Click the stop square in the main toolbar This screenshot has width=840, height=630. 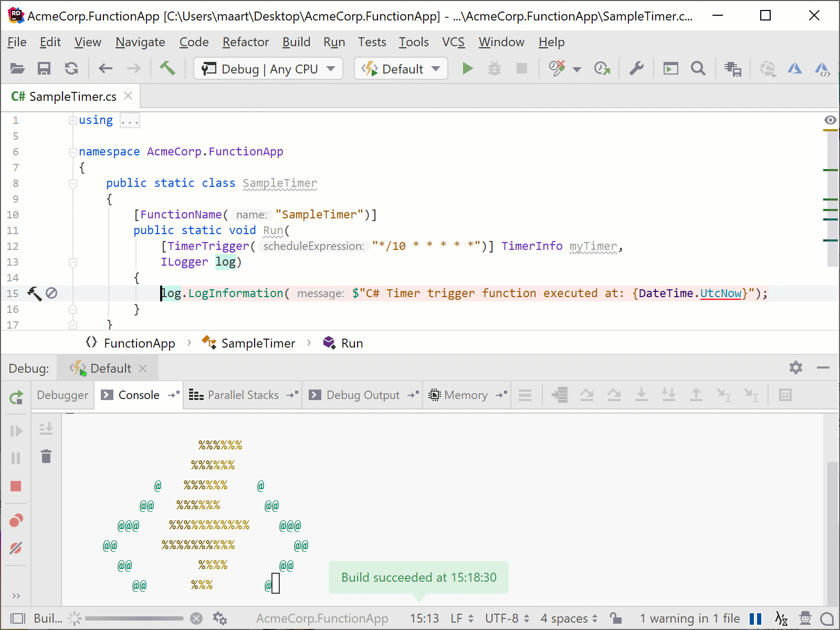pos(522,69)
